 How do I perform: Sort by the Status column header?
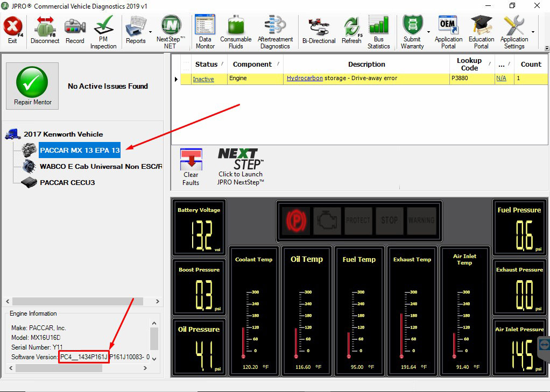(x=209, y=64)
